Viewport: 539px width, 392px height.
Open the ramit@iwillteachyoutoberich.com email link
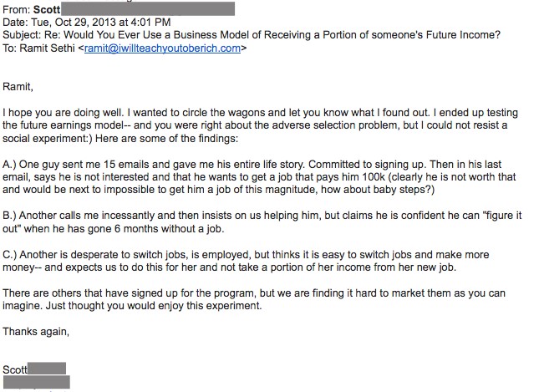tap(162, 48)
